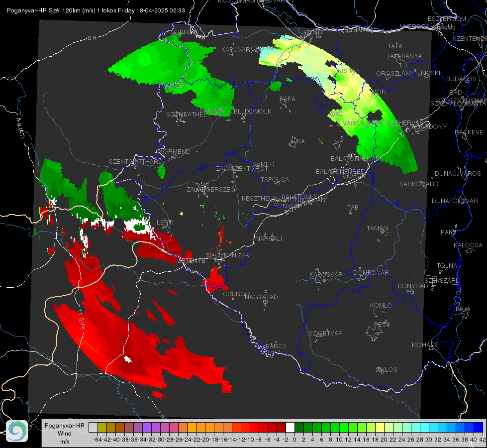The height and width of the screenshot is (448, 487).
Task: Pick the olive swatch between -64 and -42
Action: [102, 427]
